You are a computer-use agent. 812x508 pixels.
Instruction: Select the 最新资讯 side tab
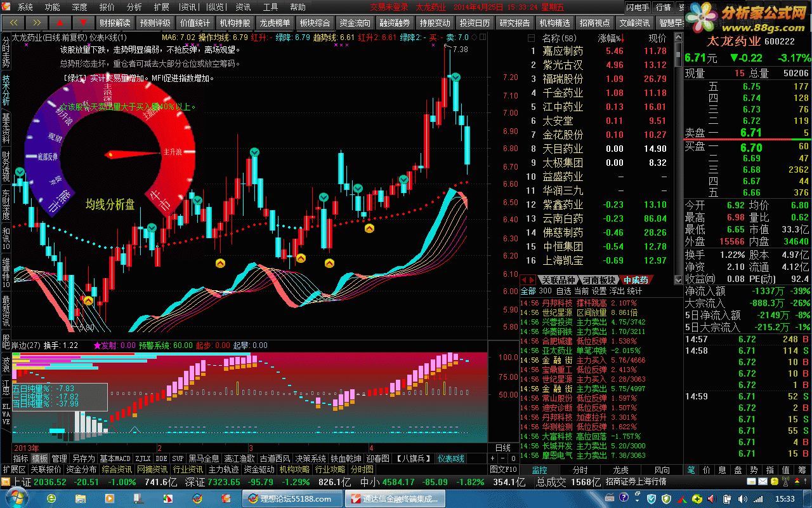(x=6, y=311)
